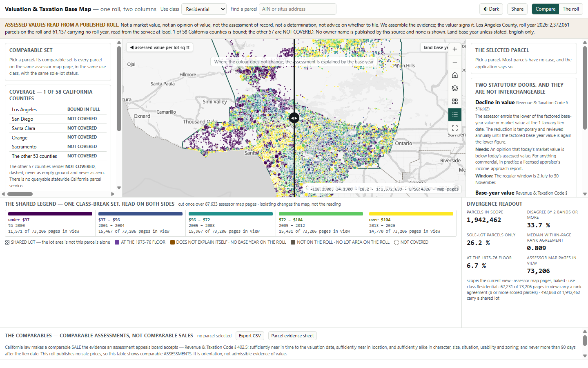Viewport: 588px width, 368px height.
Task: Click the '1,942,462' parcels in scope value
Action: 484,220
